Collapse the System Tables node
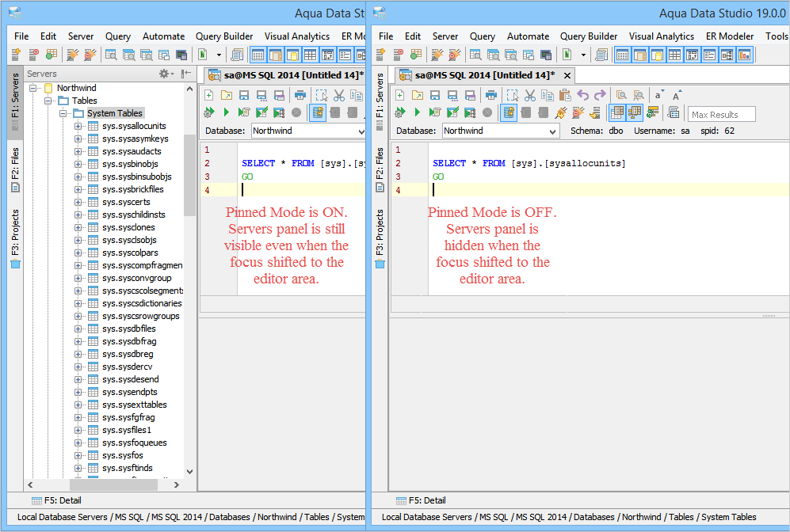 point(63,113)
